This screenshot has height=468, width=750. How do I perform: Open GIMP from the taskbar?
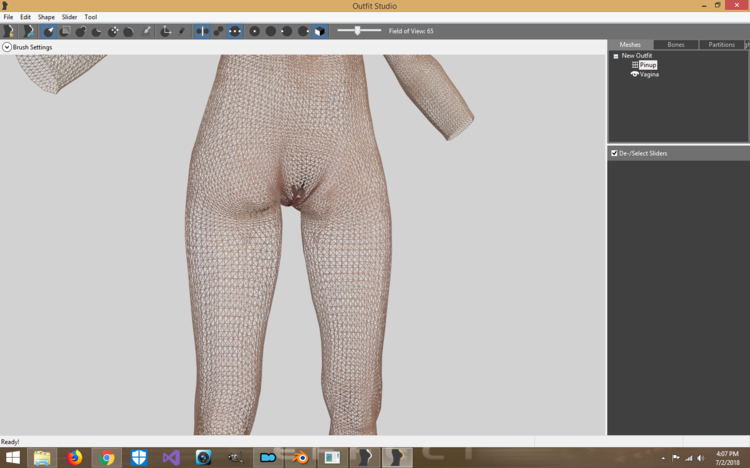click(235, 458)
